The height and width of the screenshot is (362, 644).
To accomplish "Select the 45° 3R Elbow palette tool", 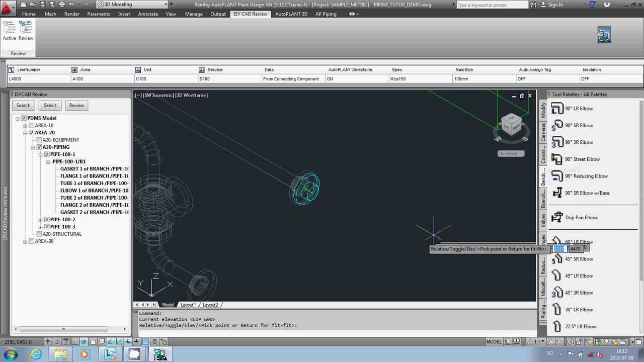I will [x=573, y=293].
